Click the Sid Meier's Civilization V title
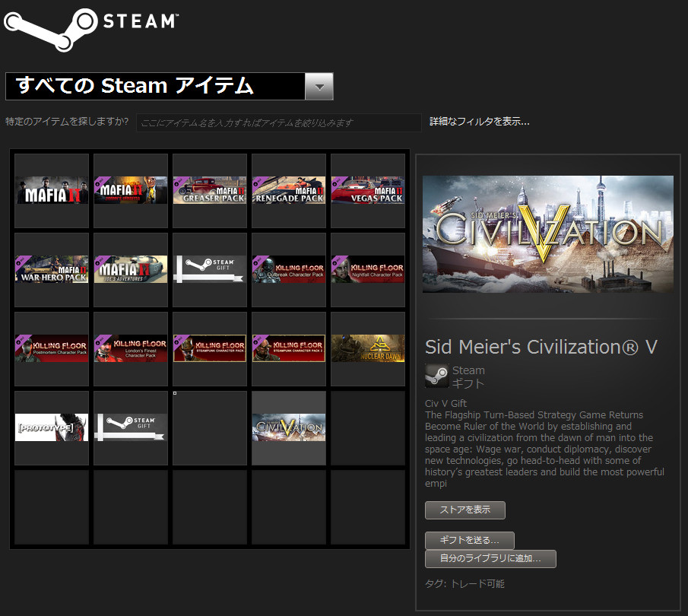Image resolution: width=688 pixels, height=616 pixels. point(541,348)
